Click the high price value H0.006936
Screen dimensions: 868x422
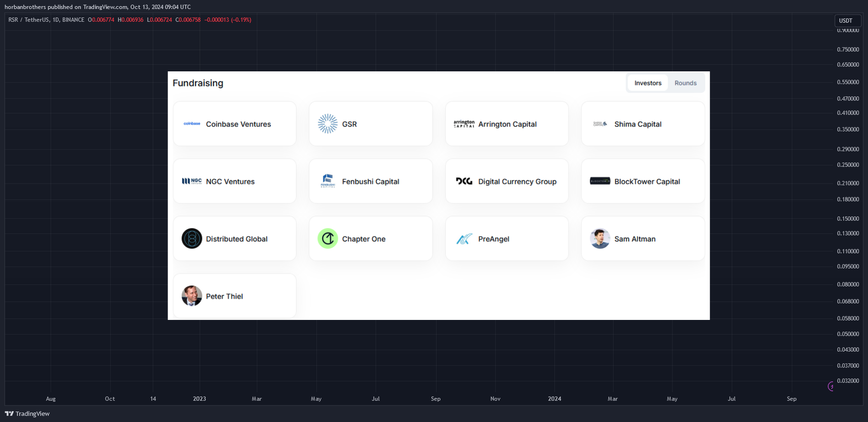pyautogui.click(x=131, y=20)
